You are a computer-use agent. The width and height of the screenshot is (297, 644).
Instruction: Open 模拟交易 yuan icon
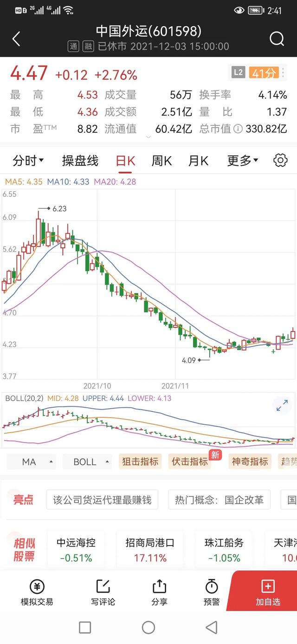click(37, 586)
